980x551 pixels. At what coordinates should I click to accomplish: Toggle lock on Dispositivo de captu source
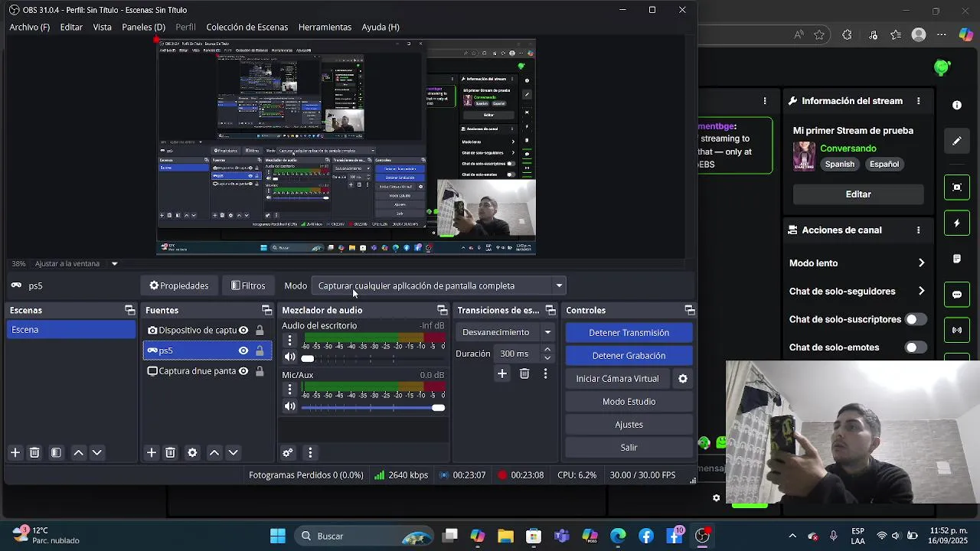coord(260,330)
